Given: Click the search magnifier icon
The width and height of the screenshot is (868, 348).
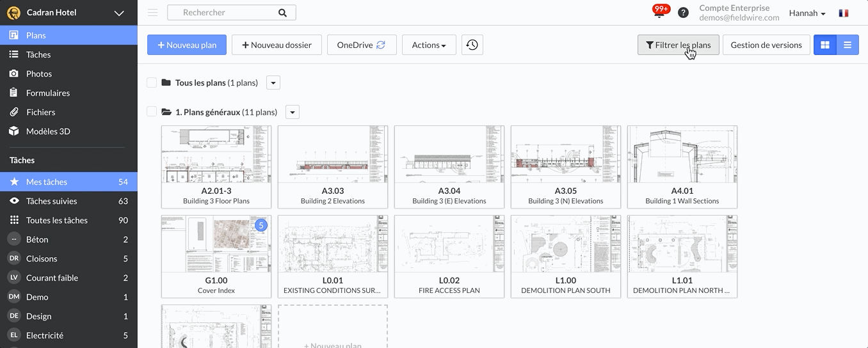Looking at the screenshot, I should click(x=283, y=13).
